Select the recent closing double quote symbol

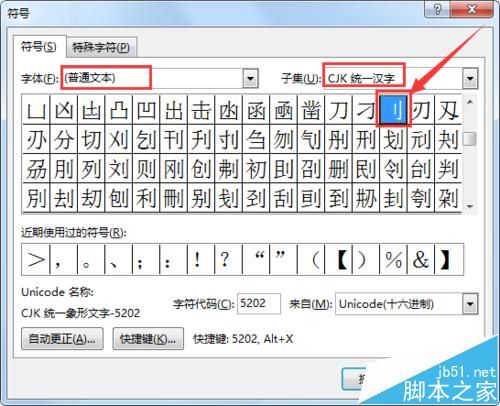pyautogui.click(x=284, y=259)
